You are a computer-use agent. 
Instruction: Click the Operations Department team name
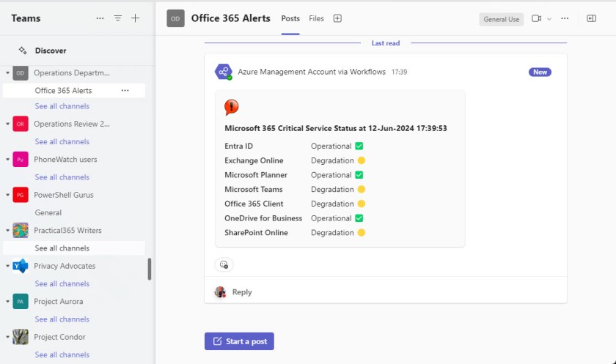pos(72,73)
